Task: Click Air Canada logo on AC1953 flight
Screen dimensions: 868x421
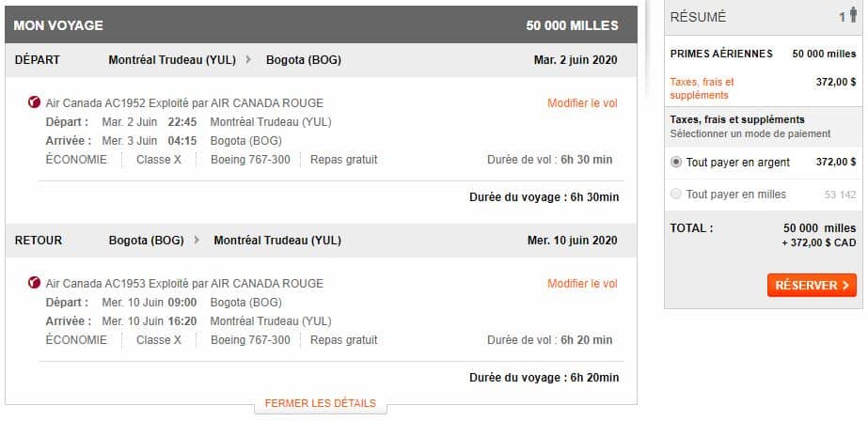Action: (x=35, y=283)
